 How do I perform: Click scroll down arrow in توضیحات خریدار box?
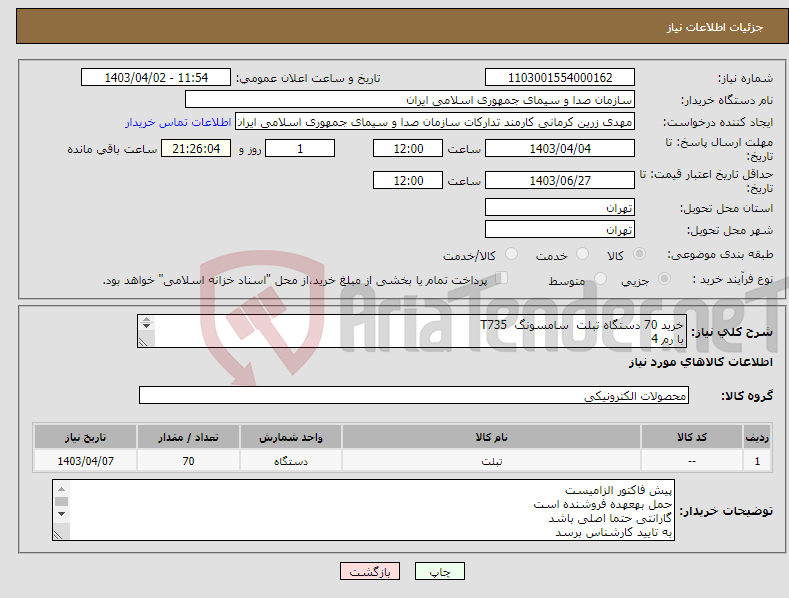click(x=61, y=514)
